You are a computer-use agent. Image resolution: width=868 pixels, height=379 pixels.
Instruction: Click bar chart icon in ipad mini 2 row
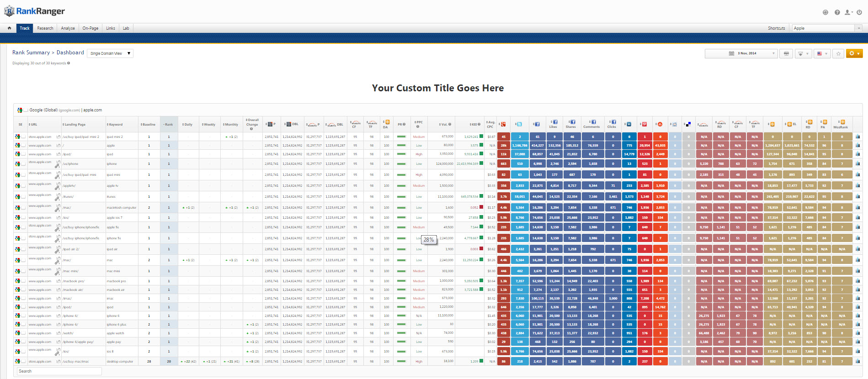857,137
